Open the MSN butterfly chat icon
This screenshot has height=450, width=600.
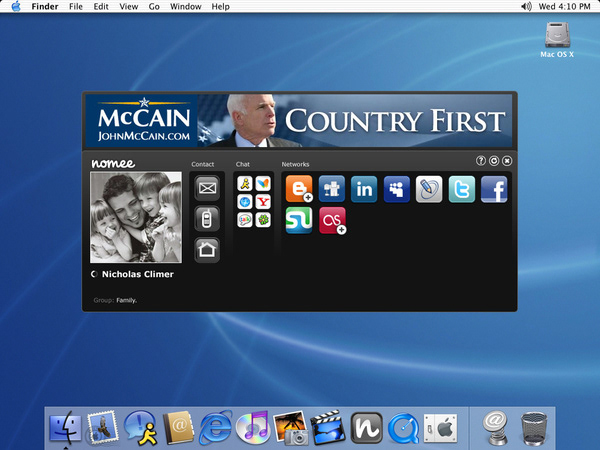263,183
